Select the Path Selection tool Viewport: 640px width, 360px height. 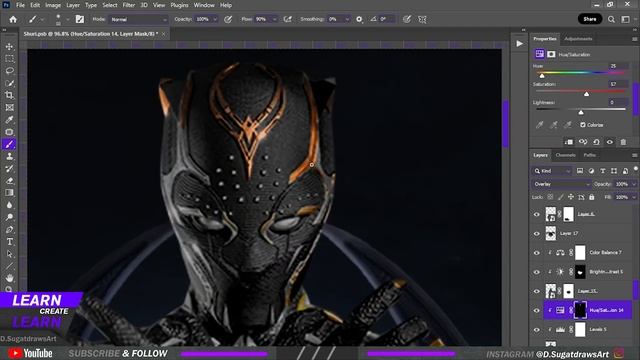click(9, 254)
